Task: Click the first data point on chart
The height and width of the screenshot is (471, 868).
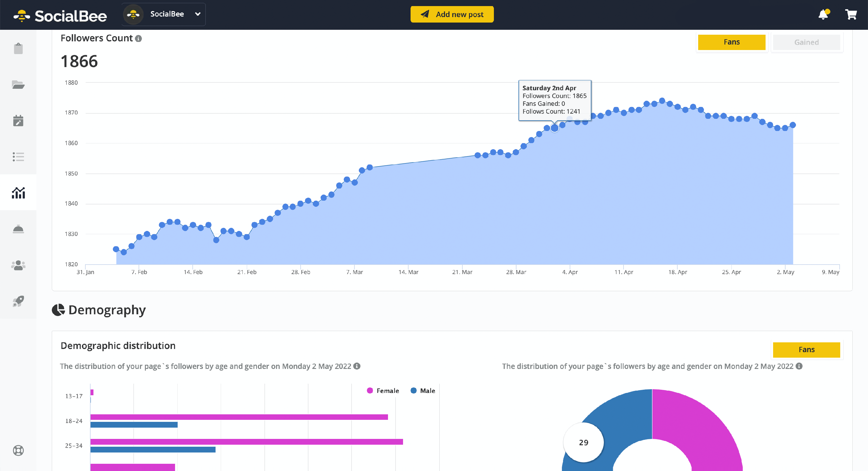Action: point(116,249)
